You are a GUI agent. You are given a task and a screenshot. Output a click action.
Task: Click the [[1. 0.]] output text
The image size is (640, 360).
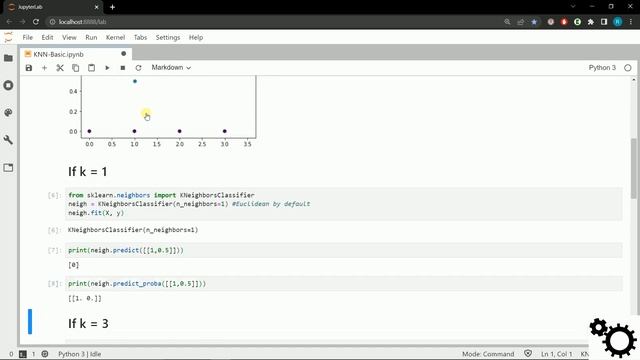coord(85,298)
